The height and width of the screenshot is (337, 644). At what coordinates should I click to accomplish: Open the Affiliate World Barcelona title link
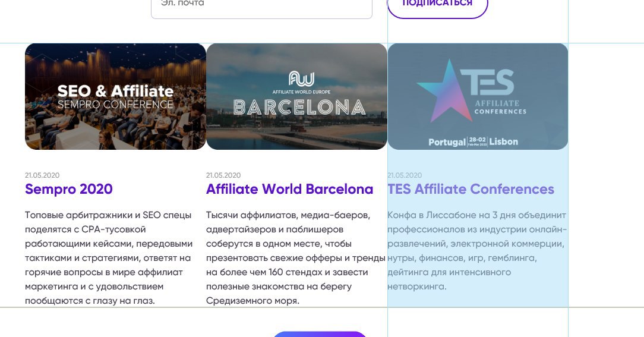(x=289, y=189)
